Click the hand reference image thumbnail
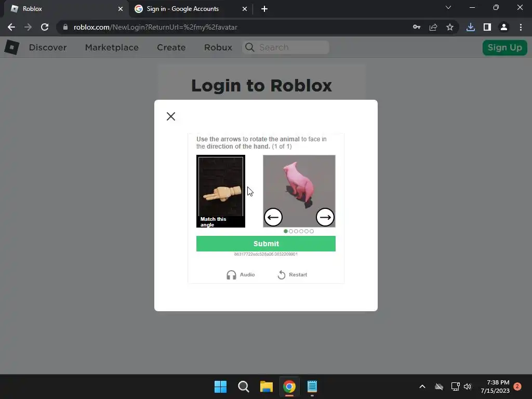The height and width of the screenshot is (399, 532). [x=221, y=191]
